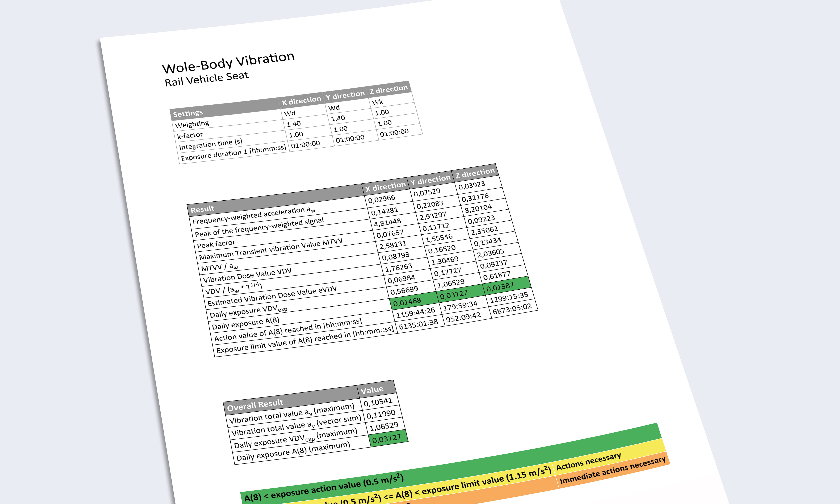
Task: Click the value 4,81448
Action: click(x=387, y=222)
